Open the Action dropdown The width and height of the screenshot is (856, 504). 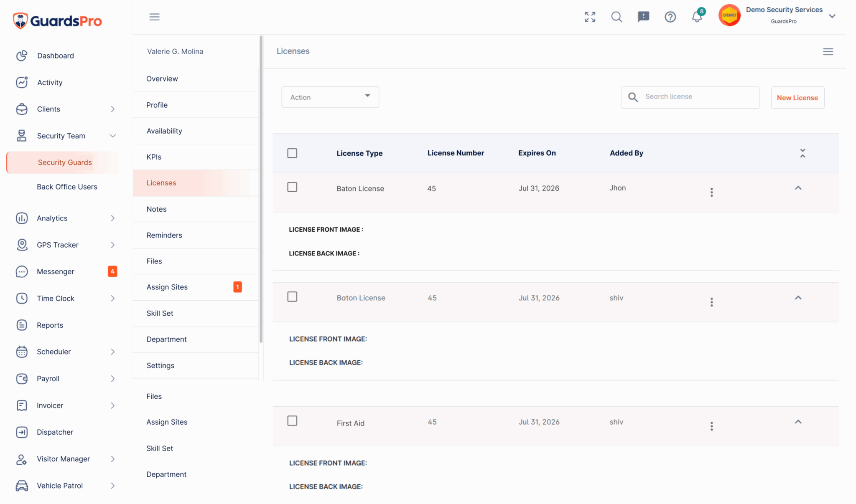point(330,97)
